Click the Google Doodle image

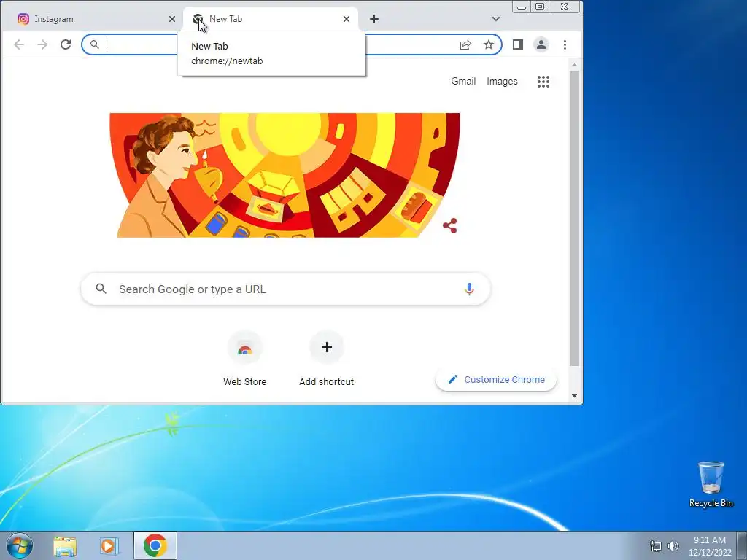pos(285,175)
